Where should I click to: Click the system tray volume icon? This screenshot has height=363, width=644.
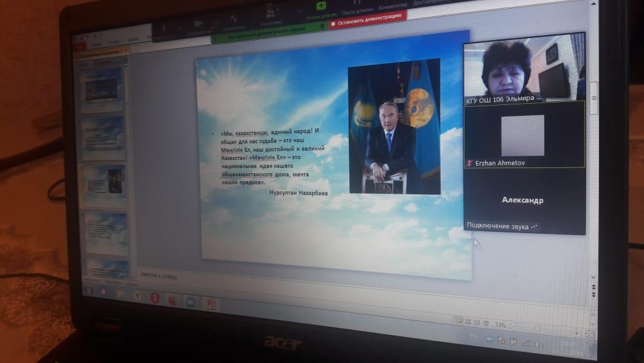click(538, 344)
